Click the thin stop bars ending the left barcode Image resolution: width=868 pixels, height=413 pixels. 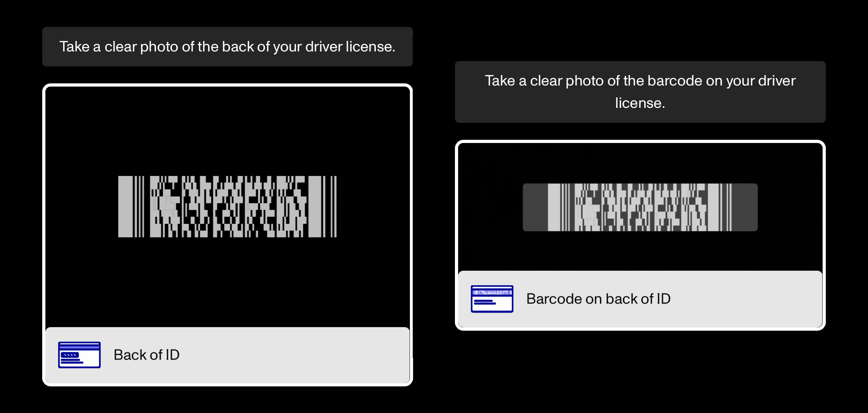click(x=333, y=206)
